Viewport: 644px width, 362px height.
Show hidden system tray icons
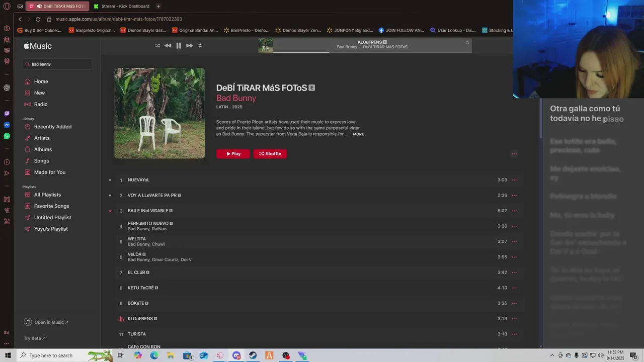pos(552,355)
